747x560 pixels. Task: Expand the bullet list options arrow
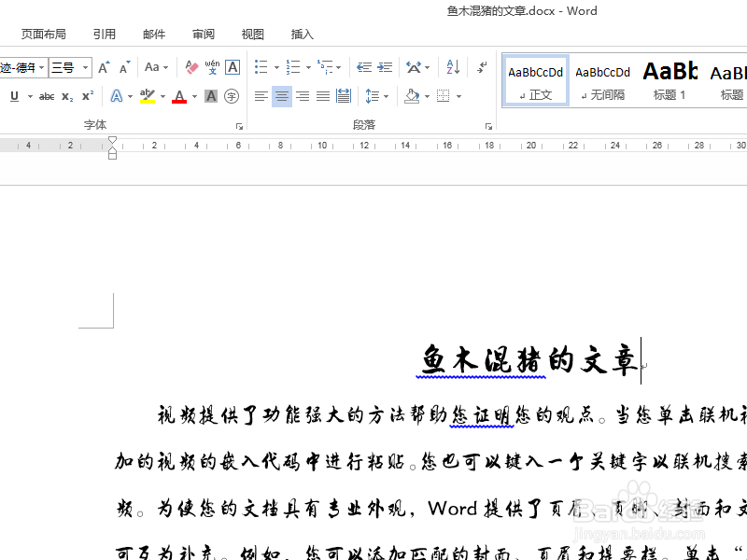click(275, 67)
